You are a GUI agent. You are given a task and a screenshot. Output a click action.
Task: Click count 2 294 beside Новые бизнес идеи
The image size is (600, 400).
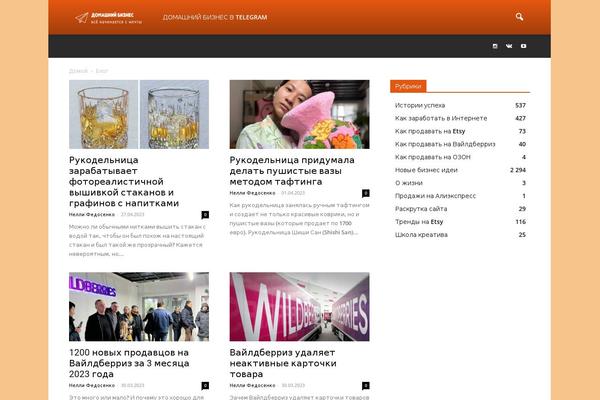[x=518, y=170]
